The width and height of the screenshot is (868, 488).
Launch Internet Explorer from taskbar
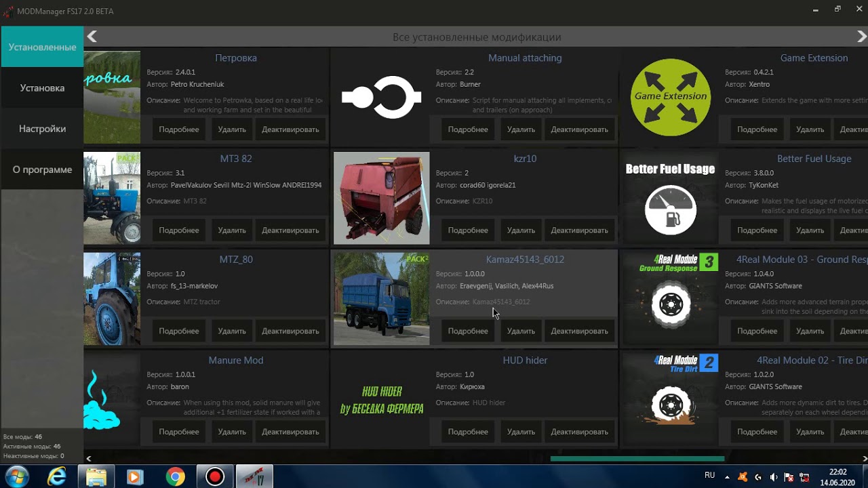coord(58,476)
